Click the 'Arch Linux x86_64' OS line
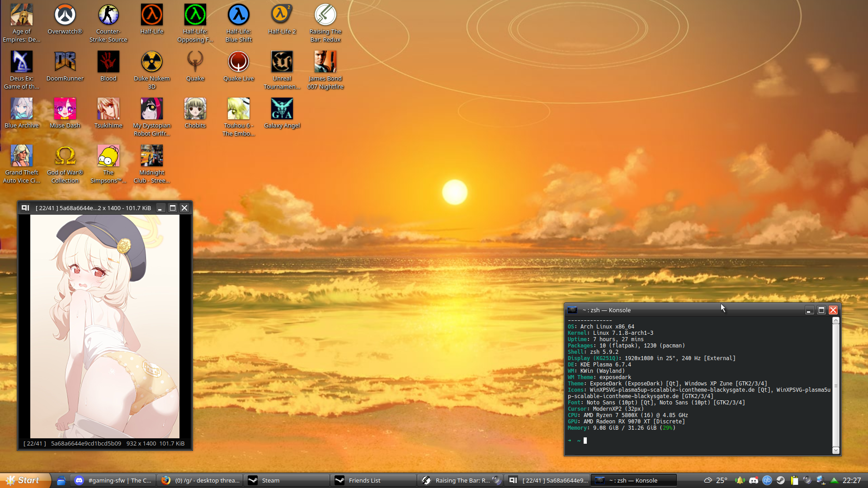This screenshot has height=488, width=868. [601, 326]
